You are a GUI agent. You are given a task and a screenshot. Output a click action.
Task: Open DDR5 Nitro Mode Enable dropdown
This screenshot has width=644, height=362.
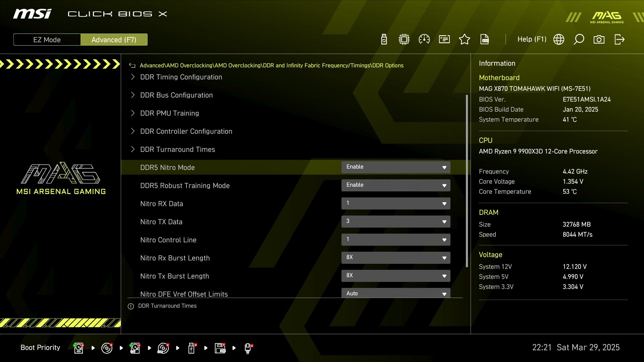coord(396,167)
